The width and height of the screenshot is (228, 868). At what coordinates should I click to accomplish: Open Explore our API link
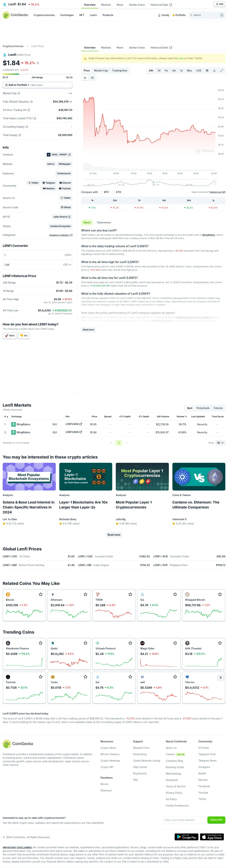point(217,192)
